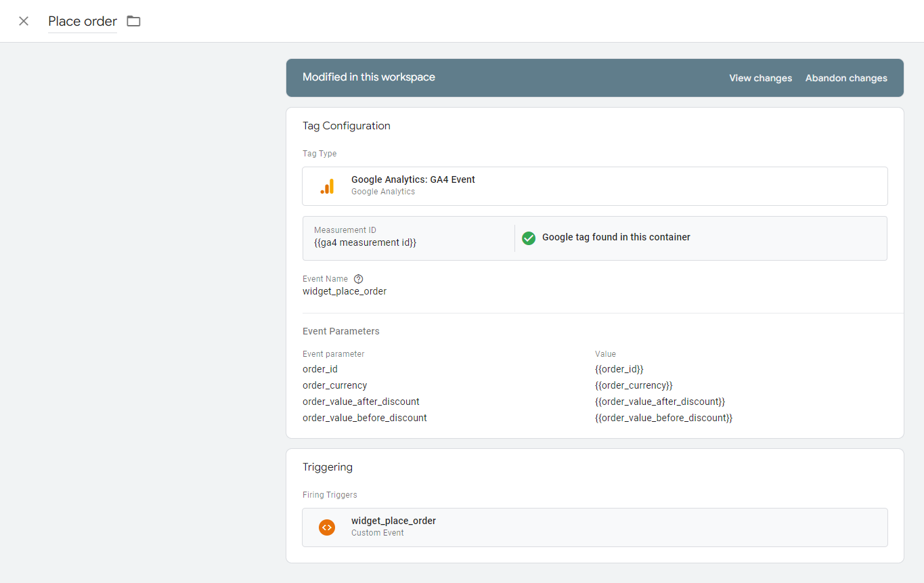Click the event name widget_place_order text
Image resolution: width=924 pixels, height=583 pixels.
(x=345, y=291)
